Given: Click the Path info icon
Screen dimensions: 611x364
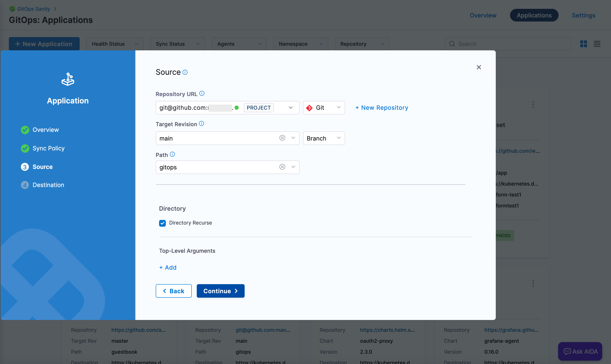Looking at the screenshot, I should pyautogui.click(x=172, y=154).
